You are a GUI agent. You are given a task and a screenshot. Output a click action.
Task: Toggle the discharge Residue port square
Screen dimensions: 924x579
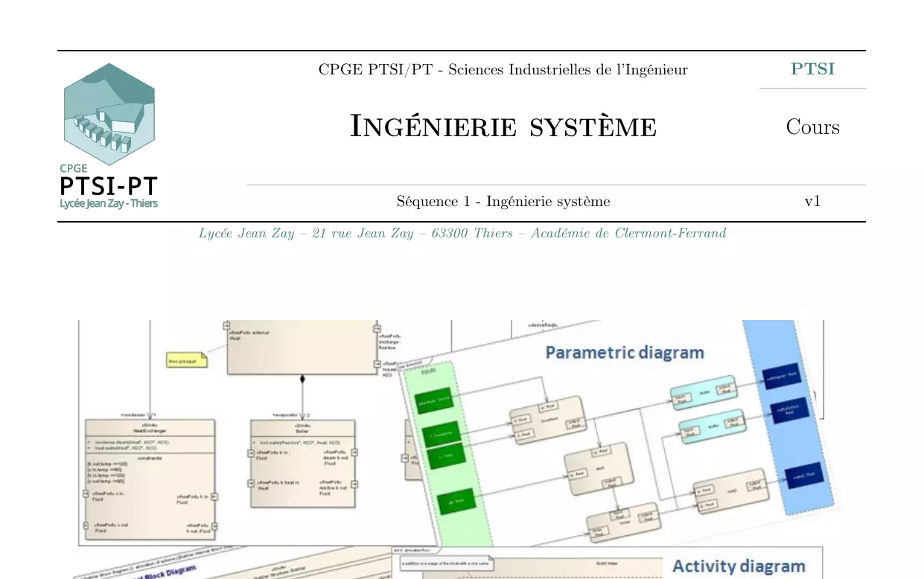pos(376,327)
